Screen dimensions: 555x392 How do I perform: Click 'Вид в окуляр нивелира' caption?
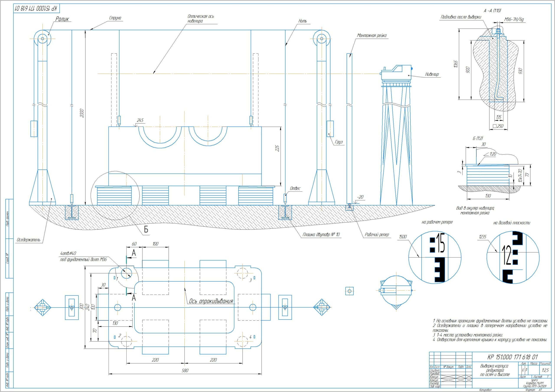pos(475,208)
